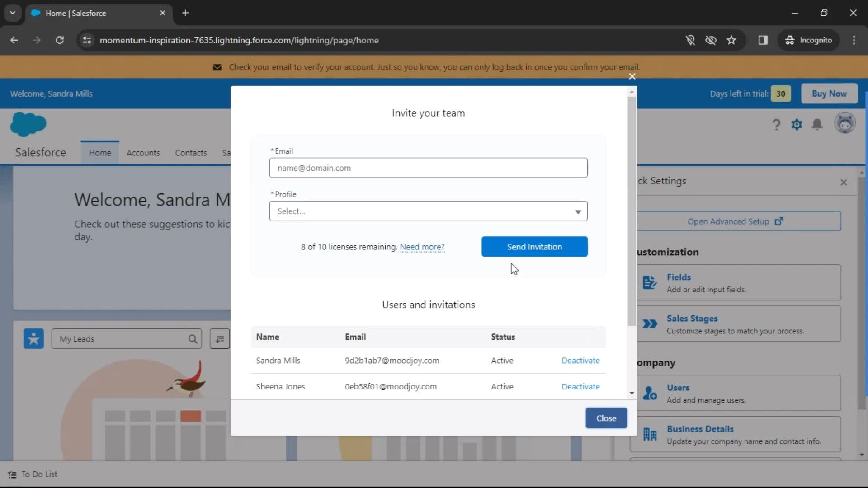Click the Business Details building icon
The width and height of the screenshot is (868, 488).
coord(650,435)
